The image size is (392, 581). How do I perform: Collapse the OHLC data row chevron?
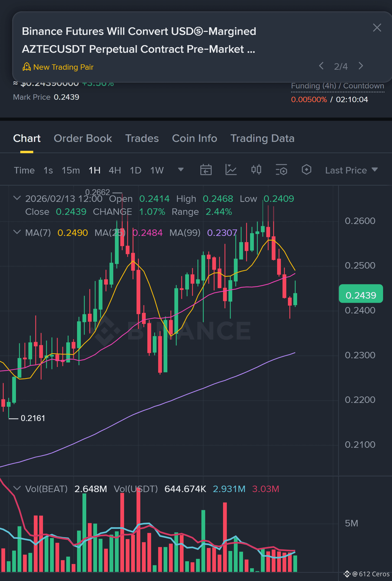(x=17, y=198)
